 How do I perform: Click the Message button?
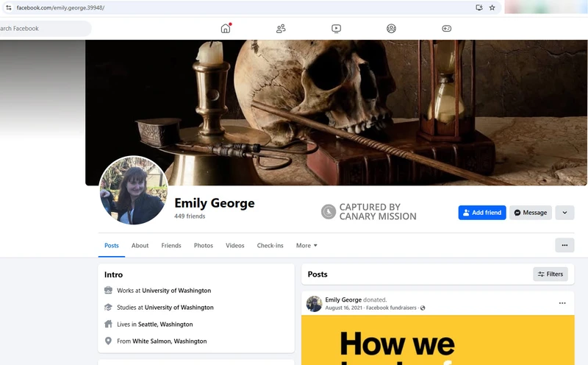click(530, 213)
